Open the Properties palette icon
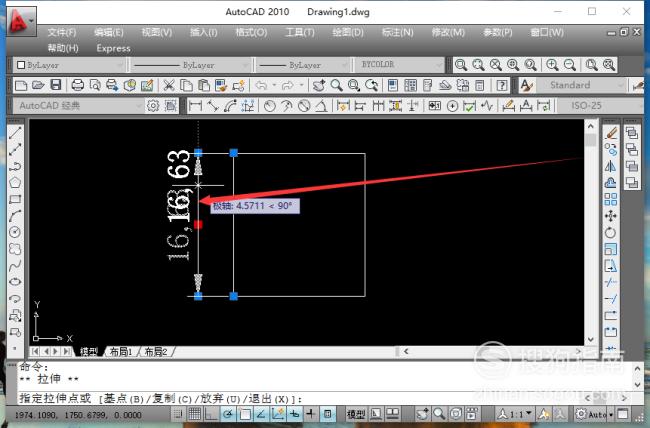 click(x=393, y=85)
